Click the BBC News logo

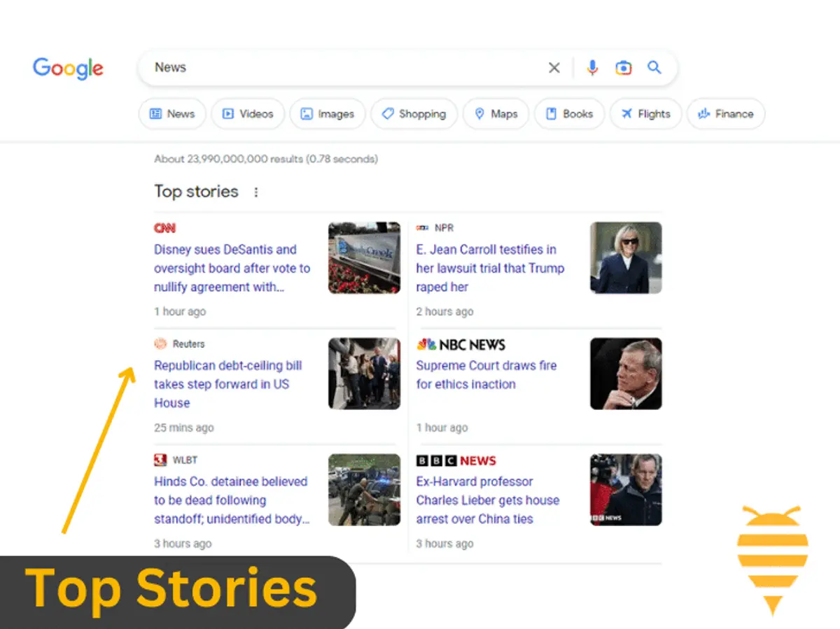pyautogui.click(x=456, y=460)
